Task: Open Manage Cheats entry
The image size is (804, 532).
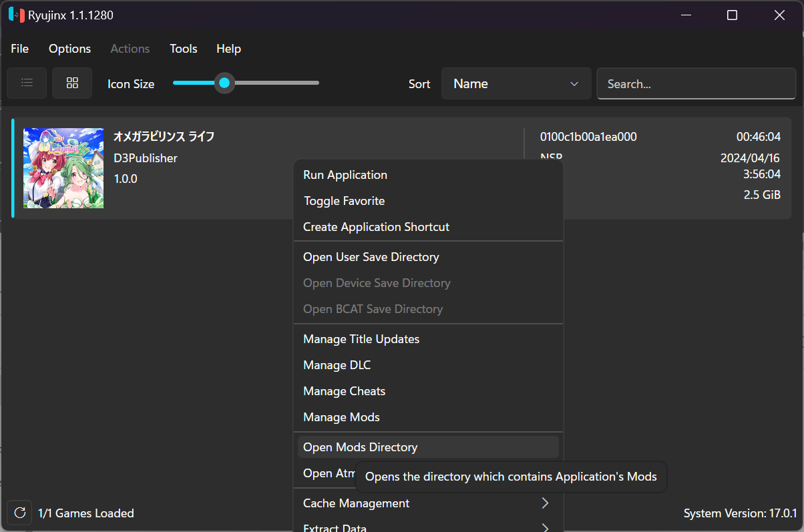Action: pos(344,391)
